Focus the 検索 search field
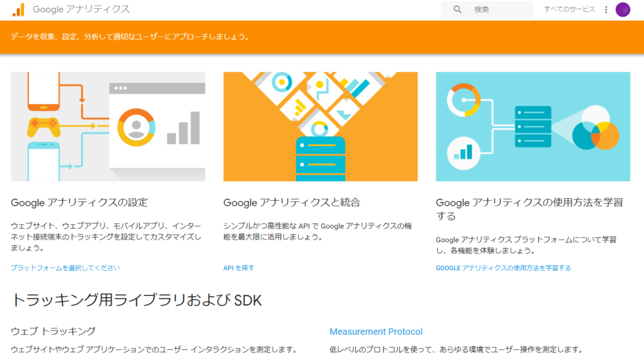 (x=487, y=9)
